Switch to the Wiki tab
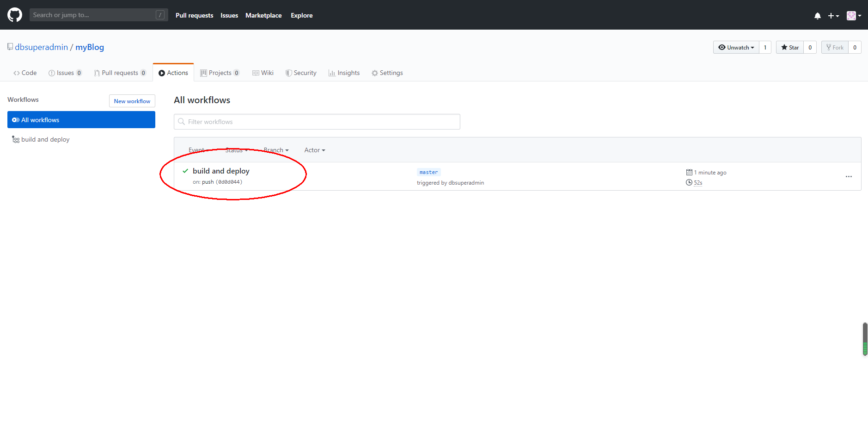The width and height of the screenshot is (868, 422). (263, 73)
